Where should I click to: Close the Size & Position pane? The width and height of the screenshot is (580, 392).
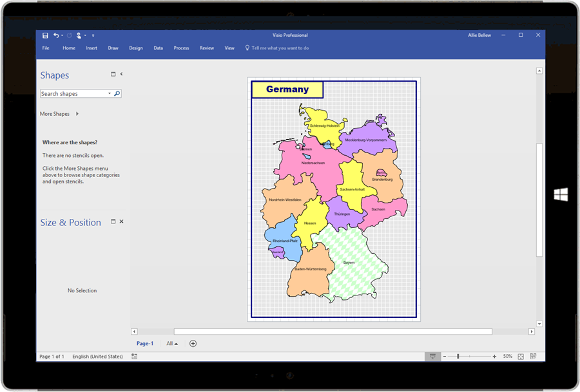click(x=121, y=221)
